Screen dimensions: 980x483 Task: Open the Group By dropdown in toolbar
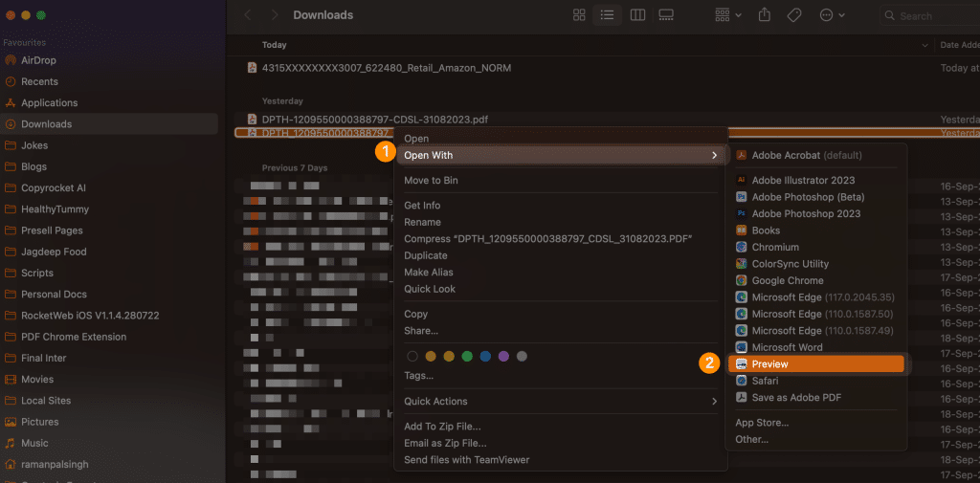click(728, 15)
